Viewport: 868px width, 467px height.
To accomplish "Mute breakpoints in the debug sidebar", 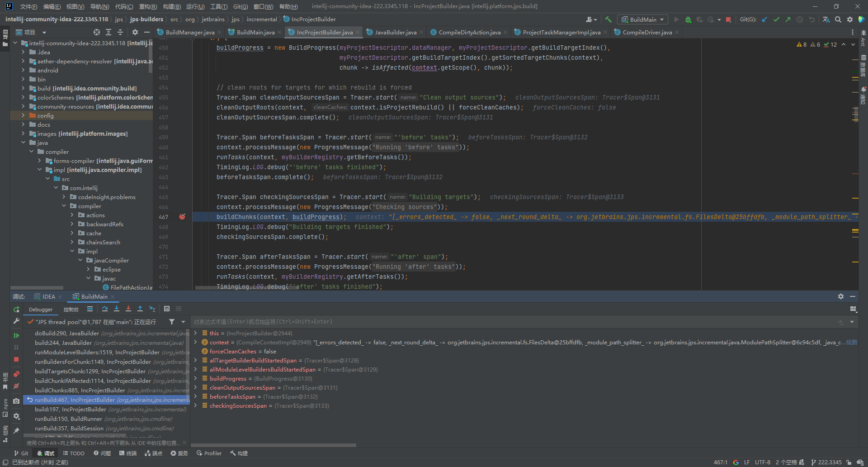I will tap(17, 386).
